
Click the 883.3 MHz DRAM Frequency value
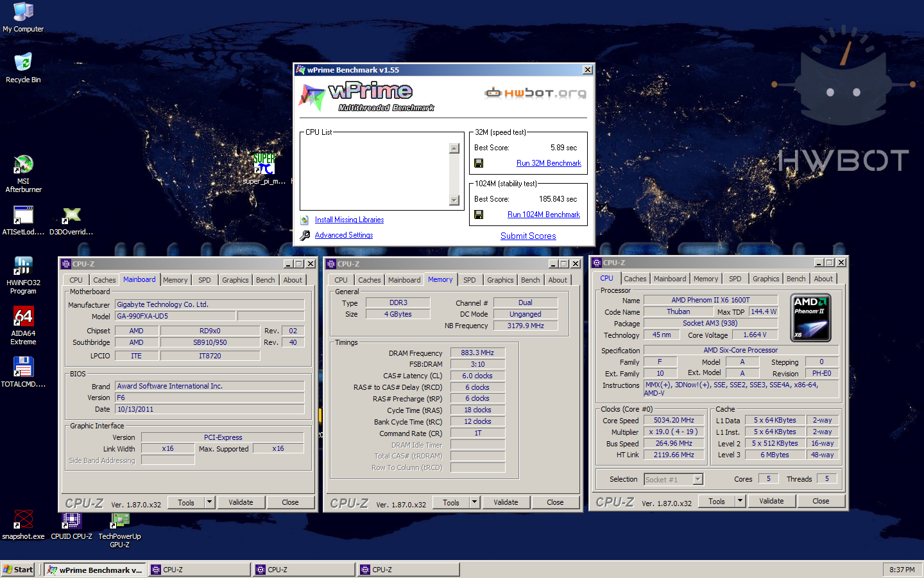pos(477,353)
